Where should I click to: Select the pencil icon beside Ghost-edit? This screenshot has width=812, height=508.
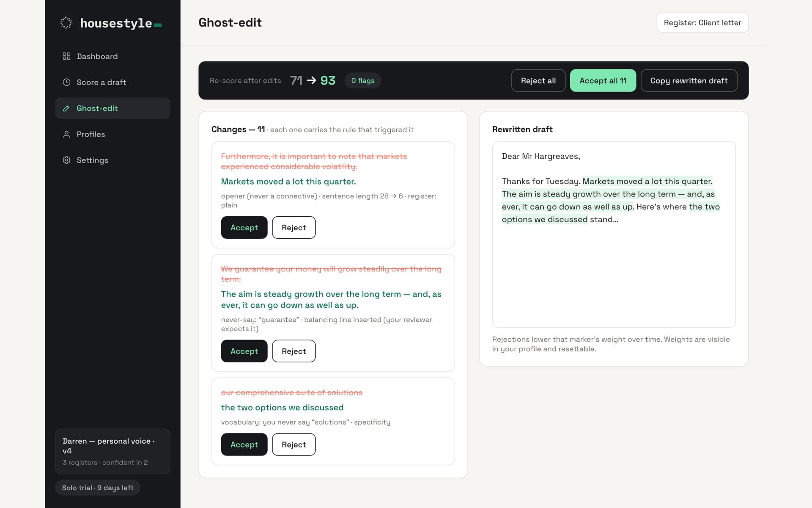66,108
